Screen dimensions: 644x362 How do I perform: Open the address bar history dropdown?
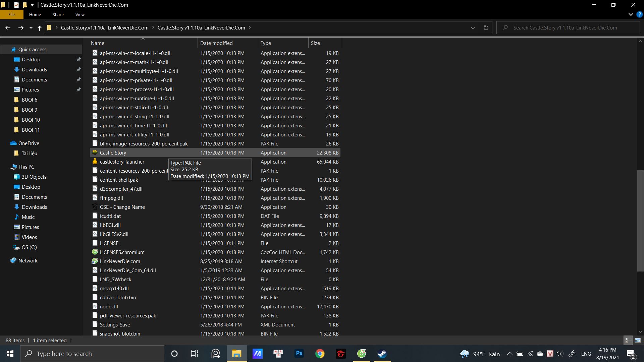(x=473, y=28)
